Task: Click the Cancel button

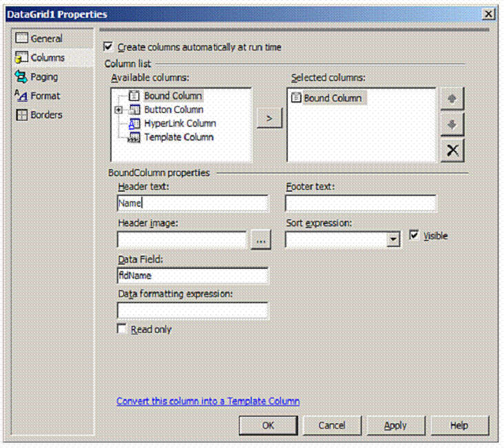Action: tap(332, 426)
